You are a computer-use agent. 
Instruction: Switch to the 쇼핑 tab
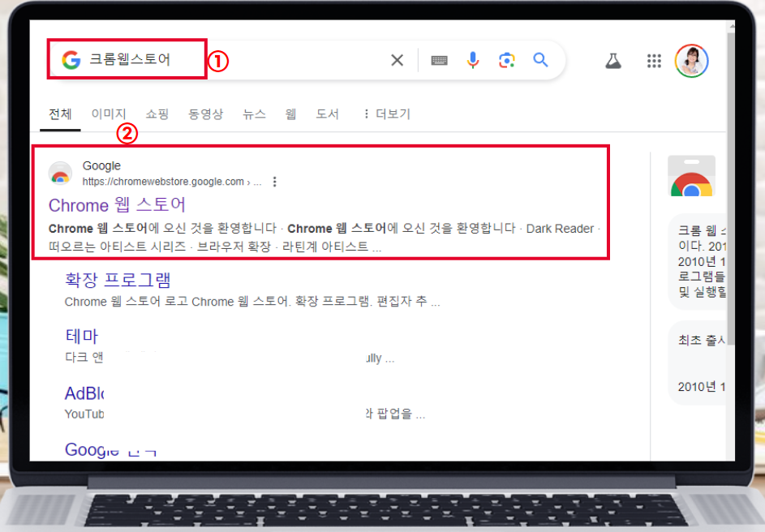tap(157, 114)
